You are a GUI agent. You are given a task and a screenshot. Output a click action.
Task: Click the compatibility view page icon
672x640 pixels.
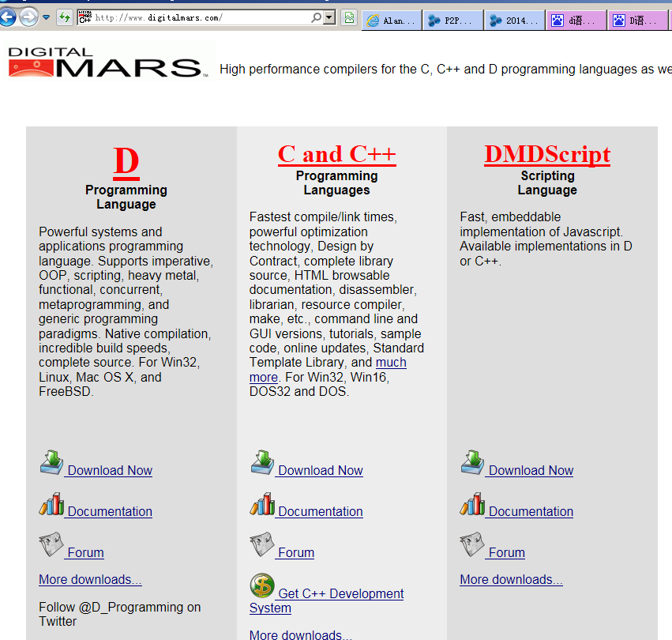349,17
